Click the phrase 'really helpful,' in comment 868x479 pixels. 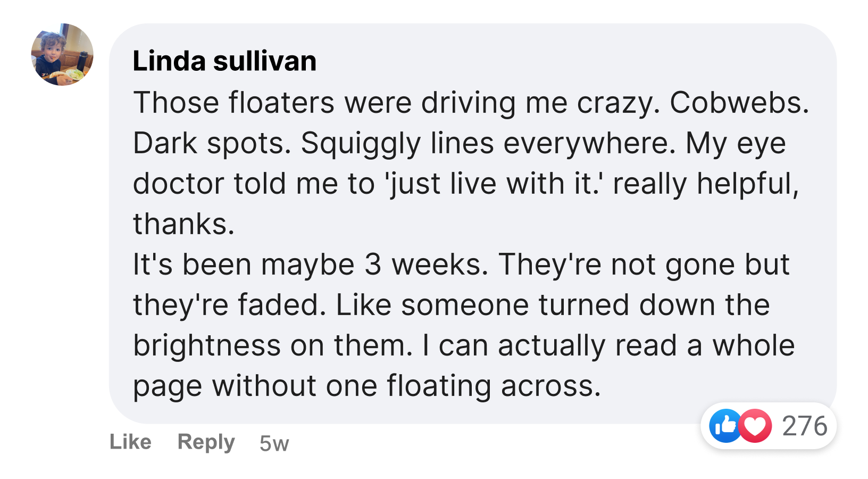pyautogui.click(x=705, y=184)
